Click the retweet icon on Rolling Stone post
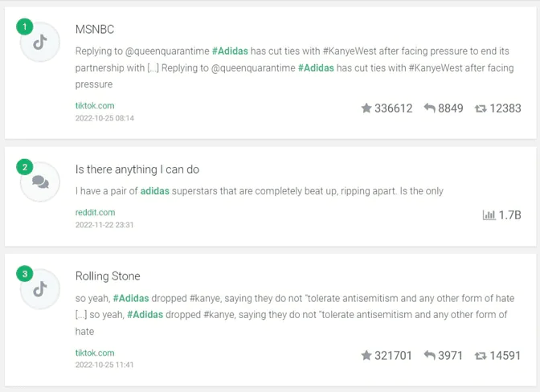 481,355
